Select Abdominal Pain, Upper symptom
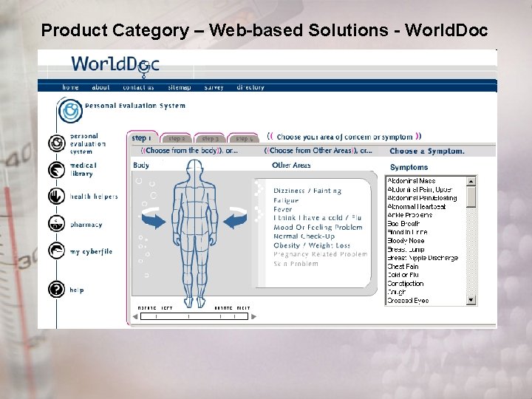532x399 pixels. [x=420, y=189]
